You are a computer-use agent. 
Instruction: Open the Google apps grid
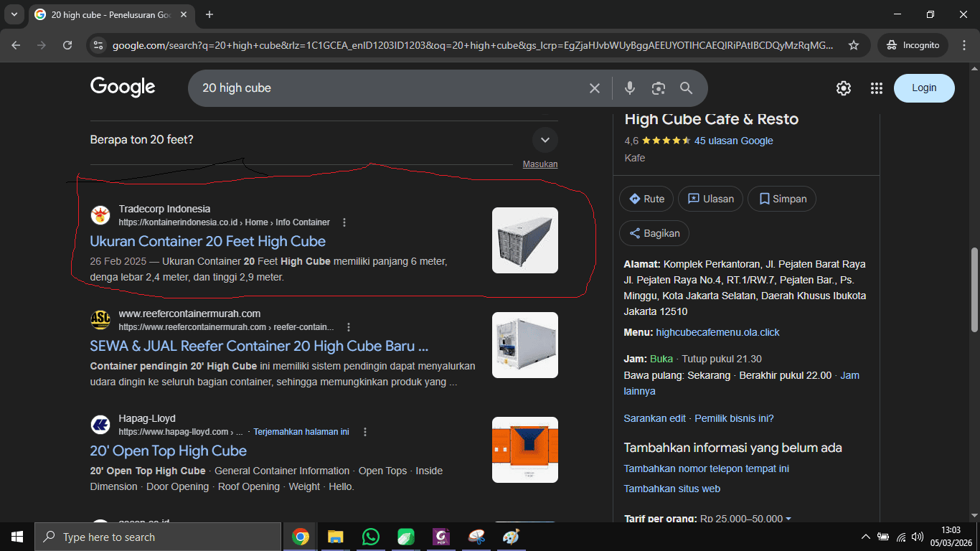pos(876,88)
